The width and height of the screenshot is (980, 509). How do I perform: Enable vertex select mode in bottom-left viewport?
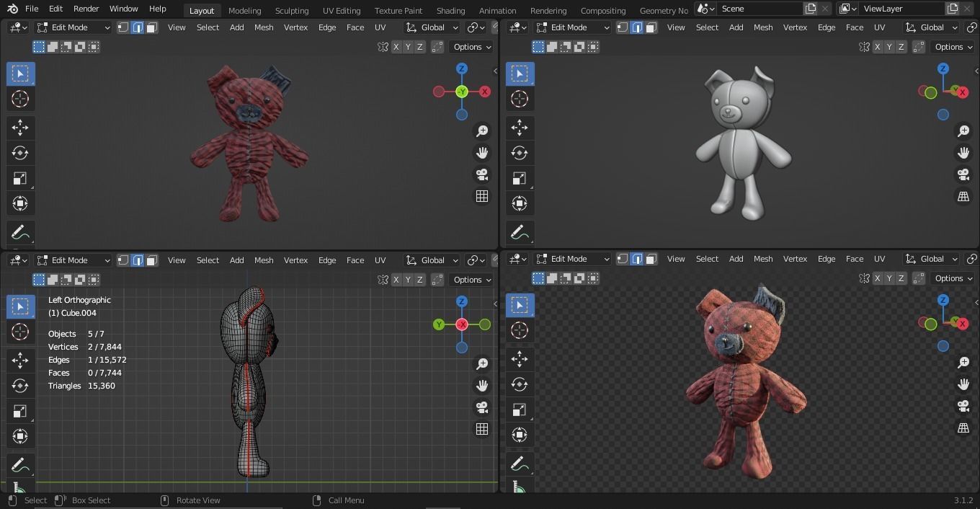tap(123, 260)
